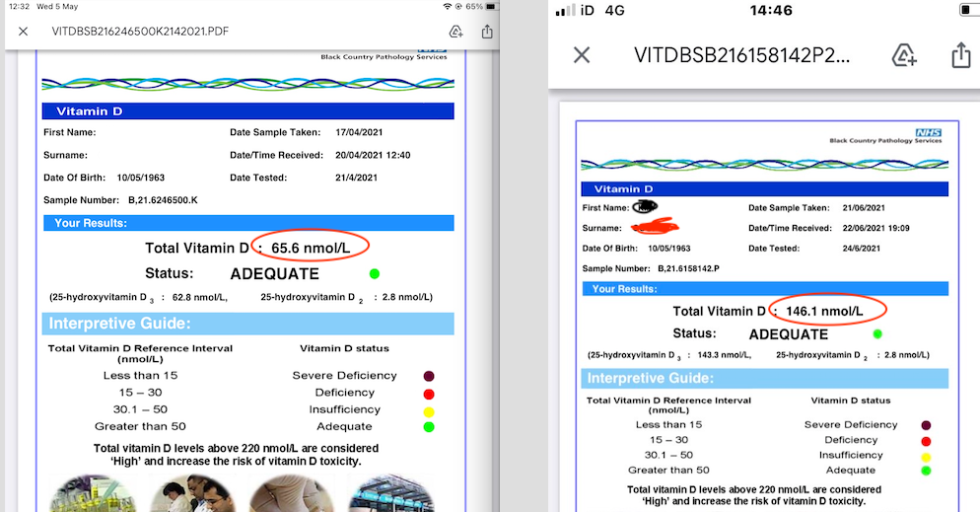Tap date tested 24/6/2021

point(862,249)
